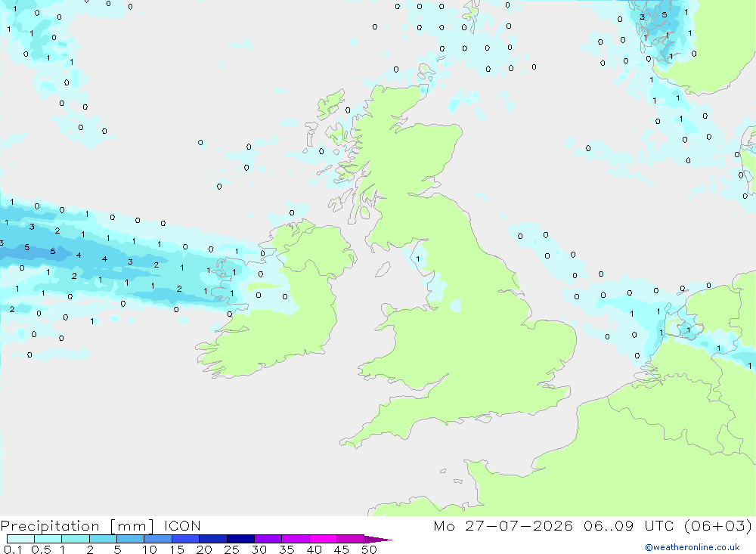Click the "25" legend scale label
Image resolution: width=756 pixels, height=554 pixels.
[x=231, y=549]
